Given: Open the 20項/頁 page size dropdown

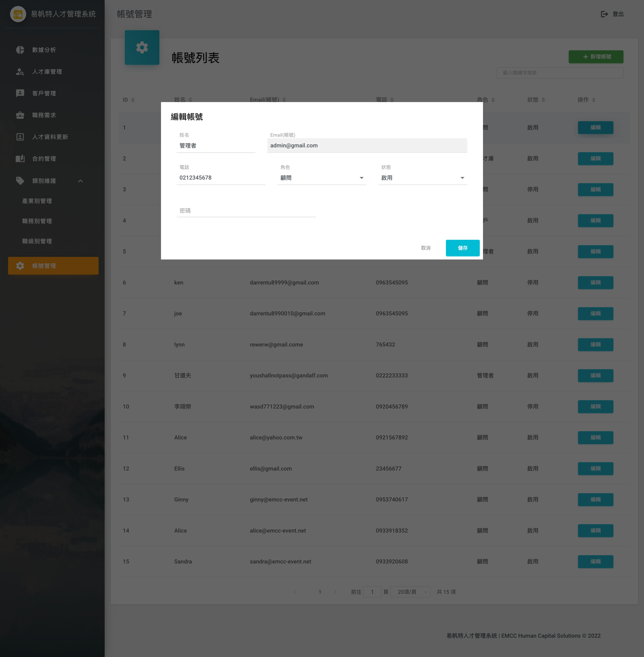Looking at the screenshot, I should 410,592.
